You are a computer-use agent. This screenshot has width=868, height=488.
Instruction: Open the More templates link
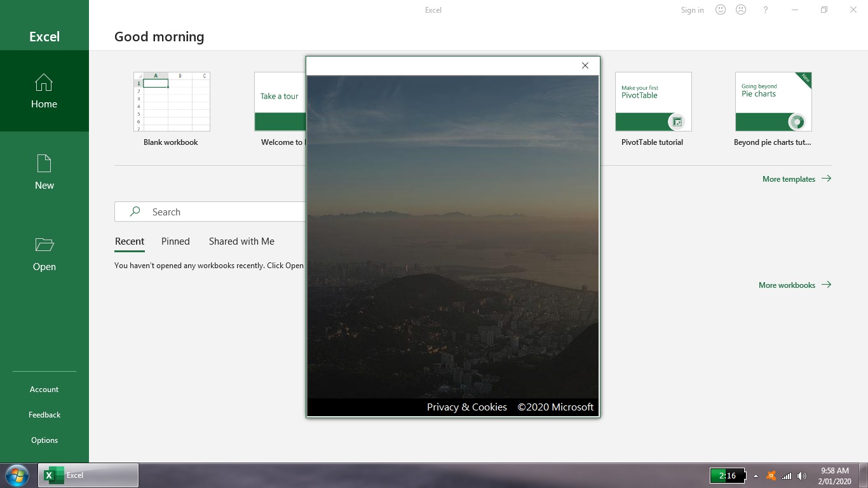(797, 179)
